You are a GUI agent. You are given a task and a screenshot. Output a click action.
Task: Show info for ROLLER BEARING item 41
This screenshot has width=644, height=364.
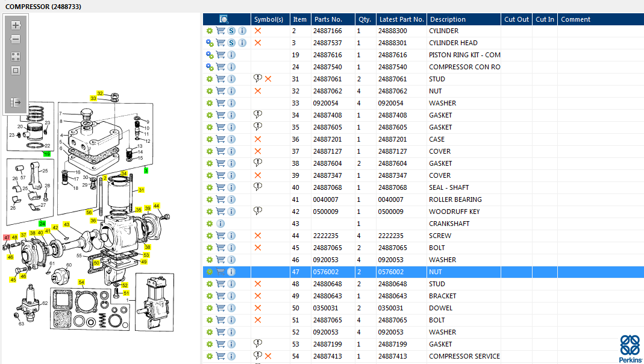232,199
